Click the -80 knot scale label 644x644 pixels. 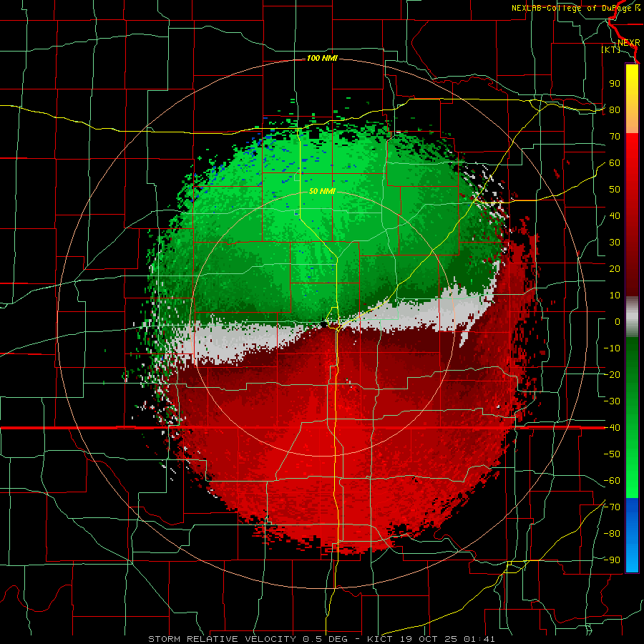pyautogui.click(x=612, y=534)
